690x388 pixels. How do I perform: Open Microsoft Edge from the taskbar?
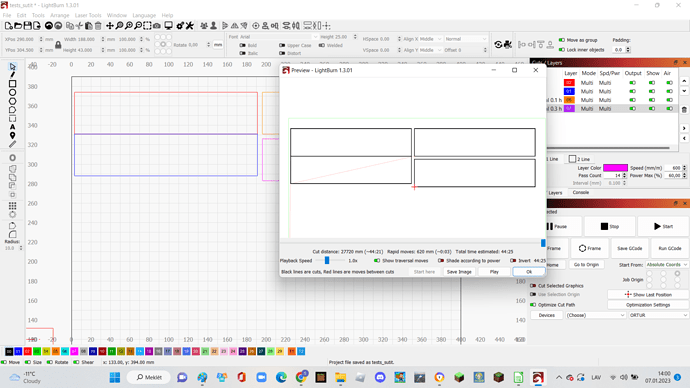(x=281, y=377)
